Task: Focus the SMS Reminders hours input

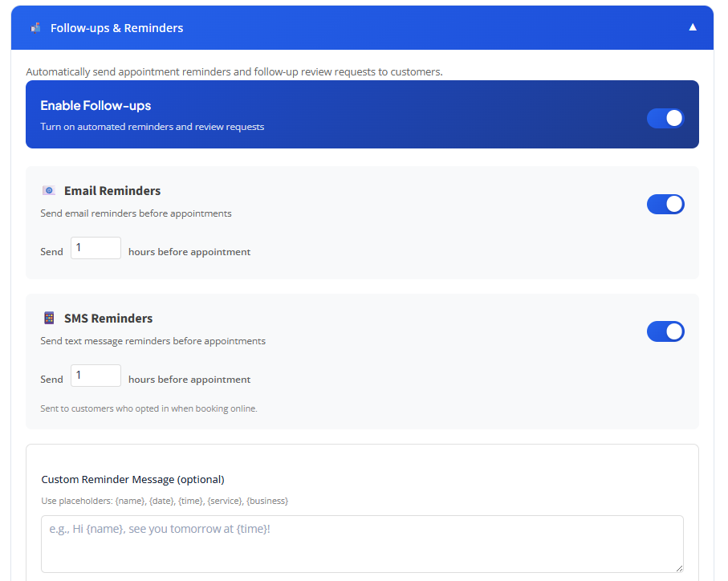Action: [96, 376]
